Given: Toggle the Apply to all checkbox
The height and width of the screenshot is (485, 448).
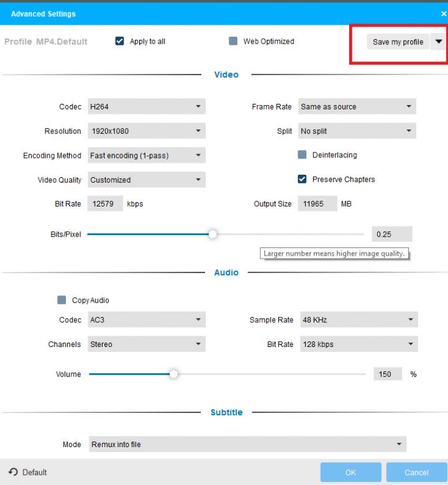Looking at the screenshot, I should coord(120,41).
